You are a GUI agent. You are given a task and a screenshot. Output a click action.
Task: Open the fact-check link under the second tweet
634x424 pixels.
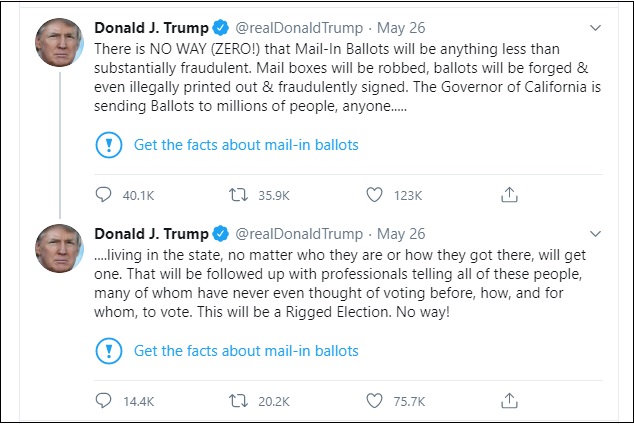(246, 351)
